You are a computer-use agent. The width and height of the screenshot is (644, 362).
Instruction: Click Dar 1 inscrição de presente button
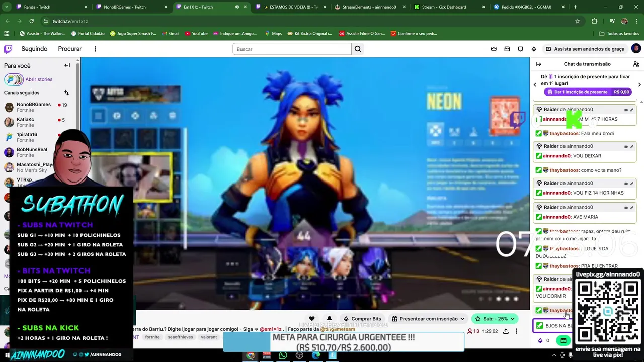point(588,92)
